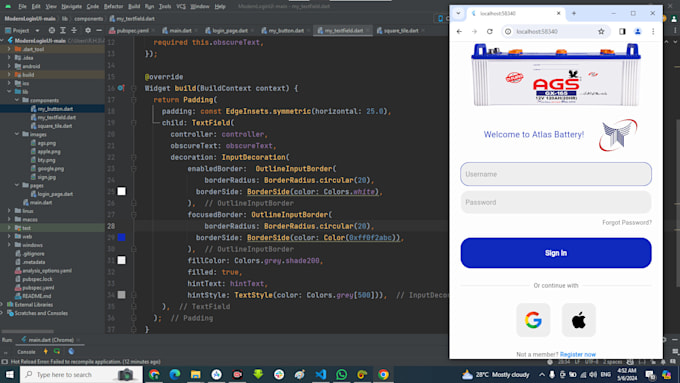
Task: Reload the localhost page in Chrome
Action: 490,31
